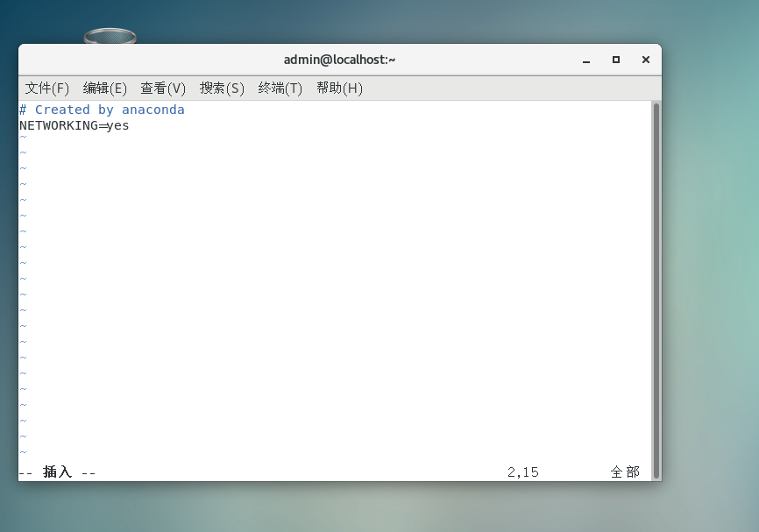Click the 全部 scroll position indicator
This screenshot has width=759, height=532.
(x=624, y=472)
